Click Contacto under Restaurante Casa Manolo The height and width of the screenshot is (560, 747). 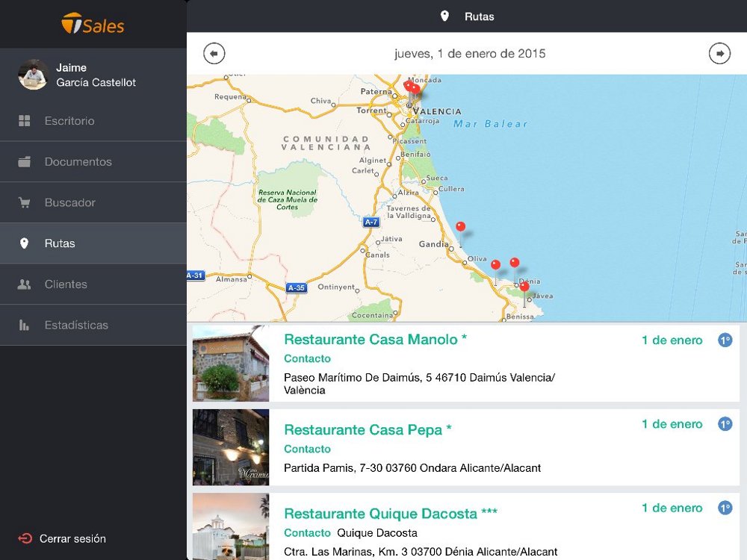point(307,358)
